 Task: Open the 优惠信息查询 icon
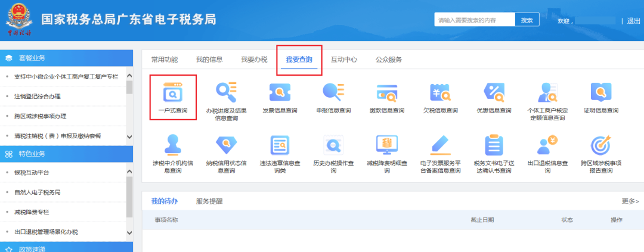click(x=494, y=92)
